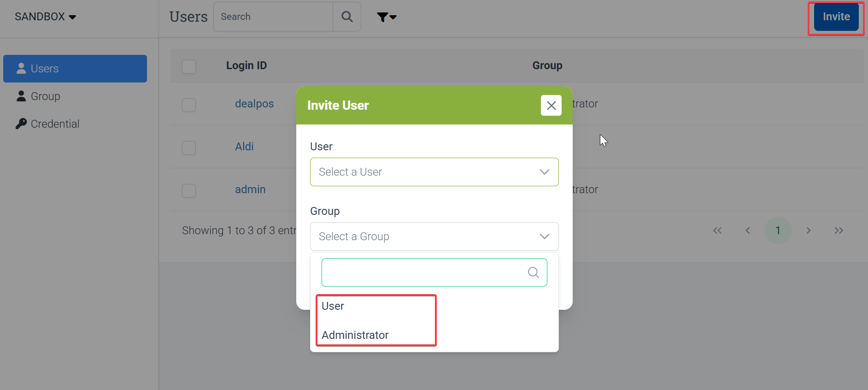
Task: Close the Invite User dialog
Action: [551, 106]
